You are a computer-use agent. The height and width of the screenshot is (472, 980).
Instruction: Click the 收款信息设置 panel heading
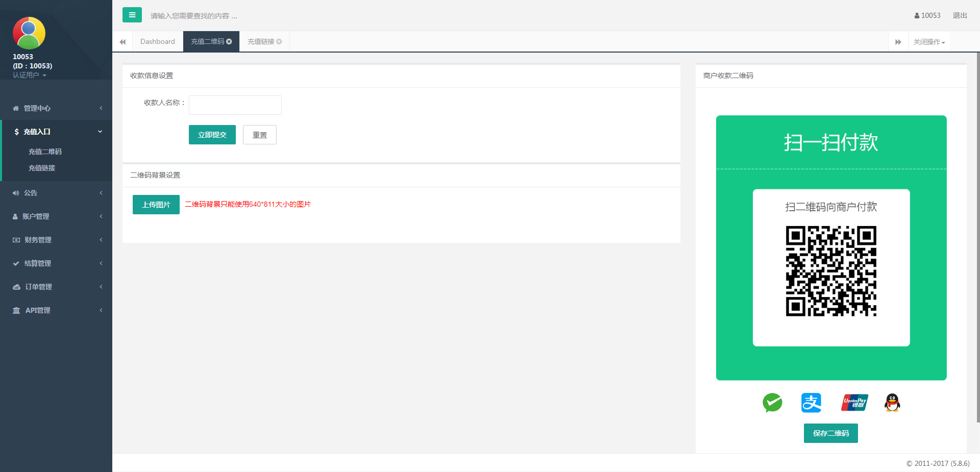152,76
